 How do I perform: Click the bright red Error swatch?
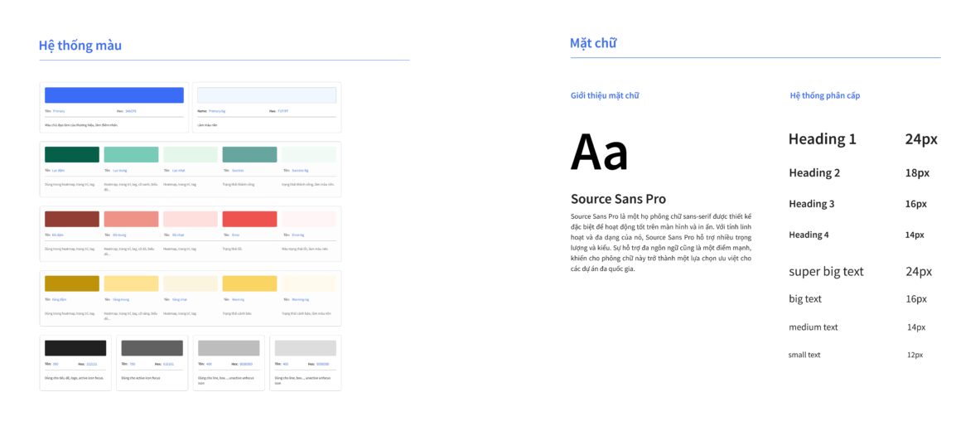click(249, 219)
